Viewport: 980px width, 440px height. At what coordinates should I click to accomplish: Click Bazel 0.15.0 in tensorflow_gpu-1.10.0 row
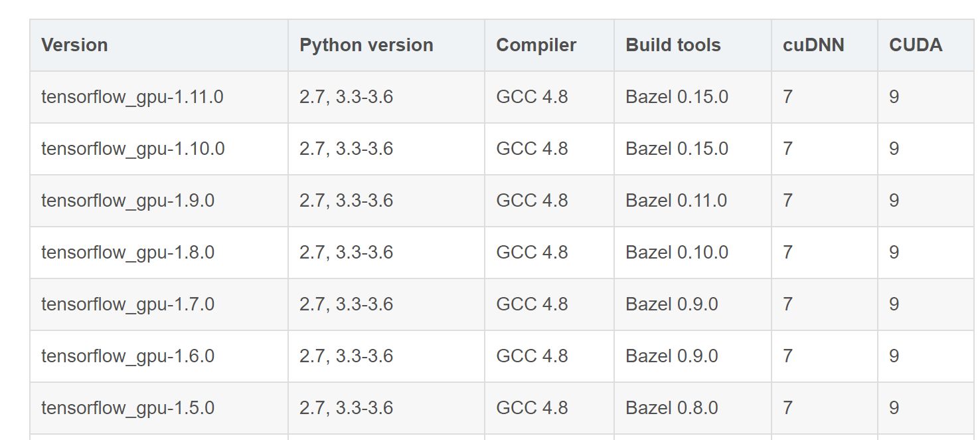point(693,149)
